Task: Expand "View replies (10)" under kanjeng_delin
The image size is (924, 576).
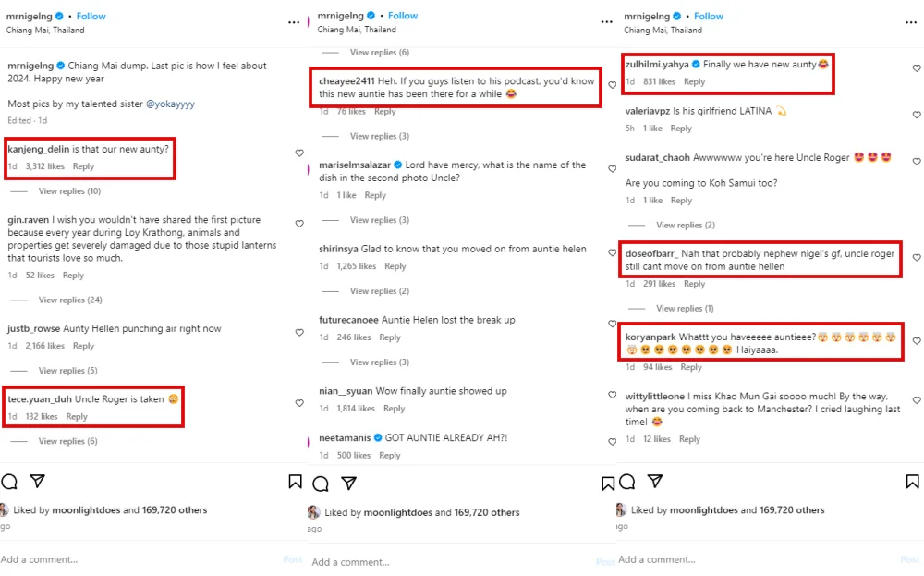Action: point(69,191)
